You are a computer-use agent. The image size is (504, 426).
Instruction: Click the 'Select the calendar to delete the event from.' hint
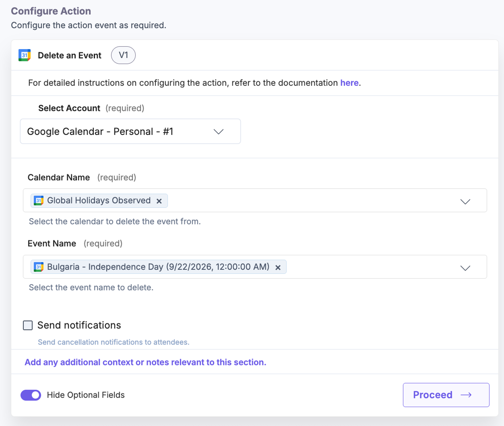[x=115, y=221]
